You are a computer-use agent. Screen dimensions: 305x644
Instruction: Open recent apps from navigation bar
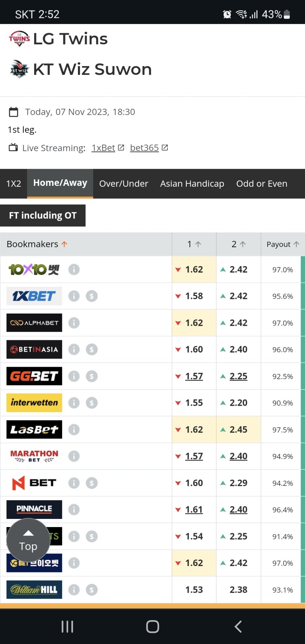point(67,626)
